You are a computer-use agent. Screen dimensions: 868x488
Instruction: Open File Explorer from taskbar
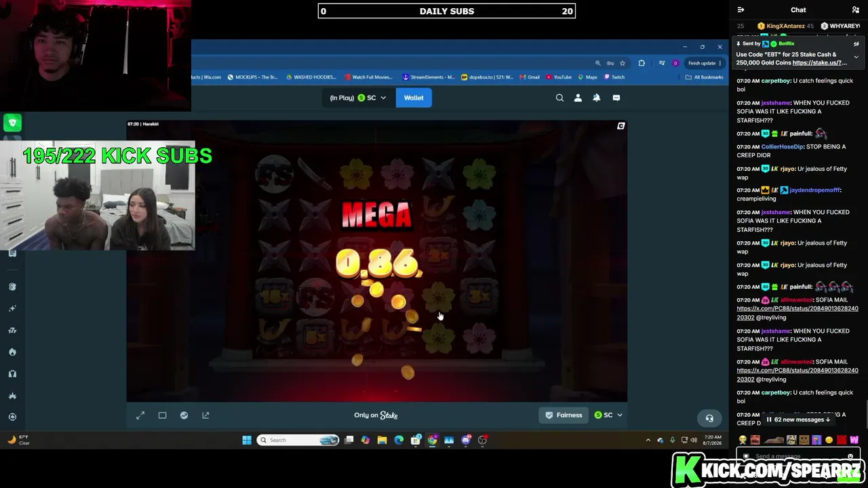click(x=382, y=441)
